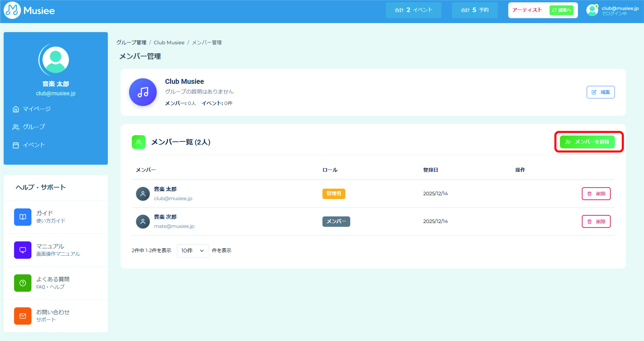Open the FAQ question mark icon
The width and height of the screenshot is (644, 341).
tap(23, 283)
